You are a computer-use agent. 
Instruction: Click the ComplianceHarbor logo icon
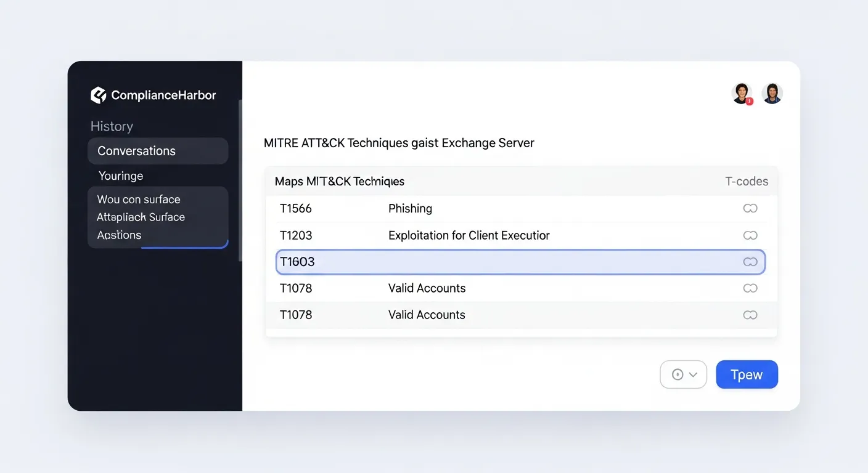[98, 95]
